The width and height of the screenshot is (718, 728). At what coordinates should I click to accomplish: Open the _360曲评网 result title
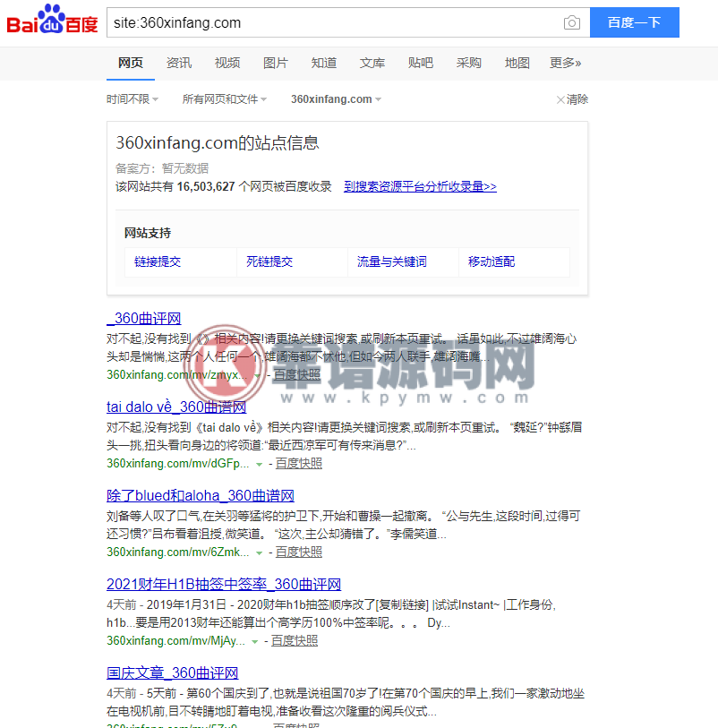(x=144, y=319)
